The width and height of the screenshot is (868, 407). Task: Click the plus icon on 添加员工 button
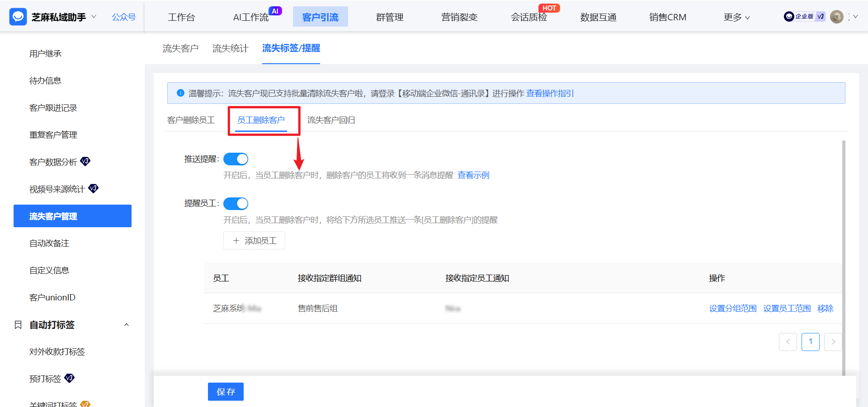pyautogui.click(x=236, y=240)
